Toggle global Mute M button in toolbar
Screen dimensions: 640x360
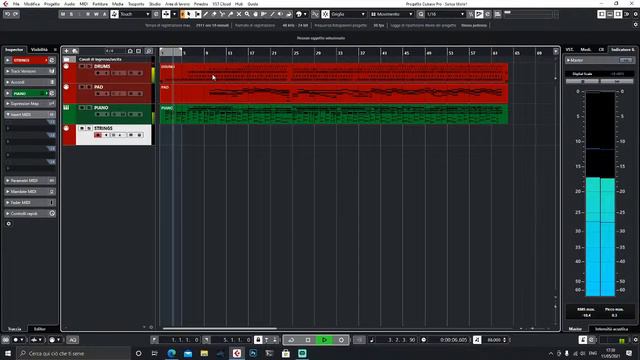click(x=63, y=14)
